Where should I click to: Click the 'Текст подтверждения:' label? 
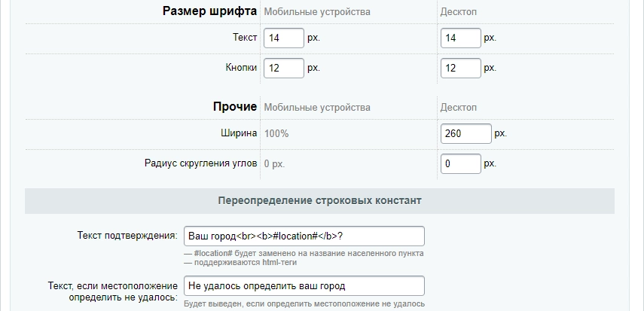tap(127, 235)
